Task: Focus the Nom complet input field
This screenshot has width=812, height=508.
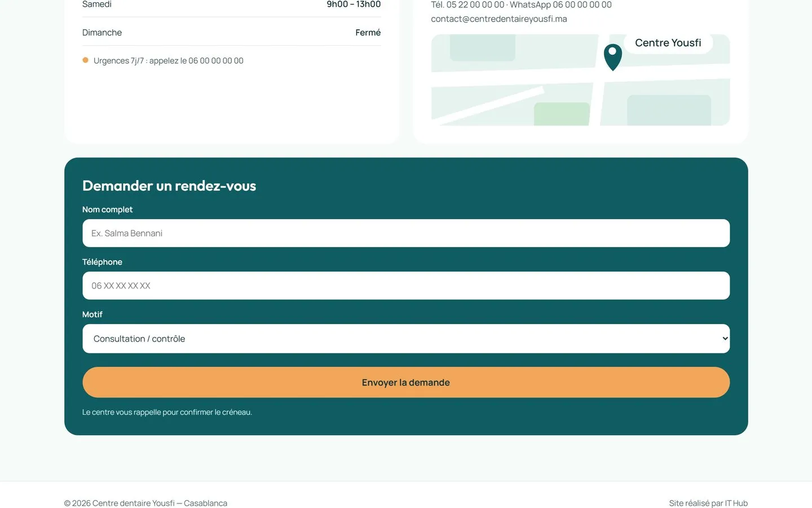Action: [406, 233]
